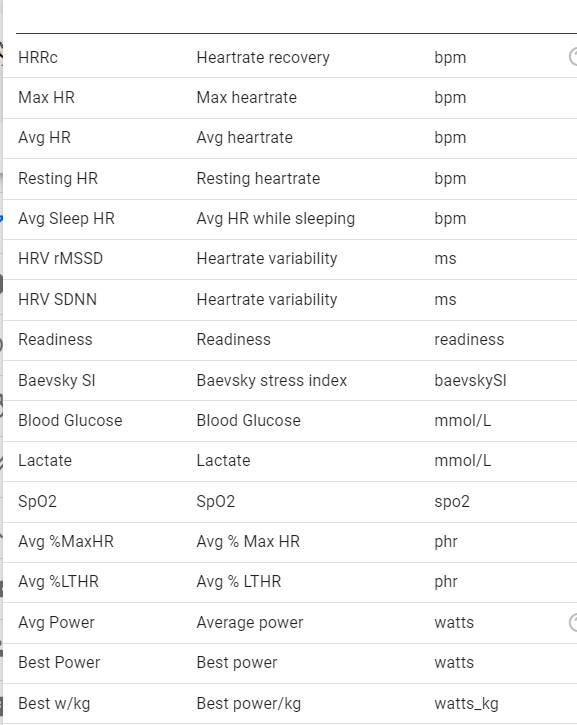Viewport: 577px width, 725px height.
Task: Click the help icon on HRRc row
Action: click(x=573, y=57)
